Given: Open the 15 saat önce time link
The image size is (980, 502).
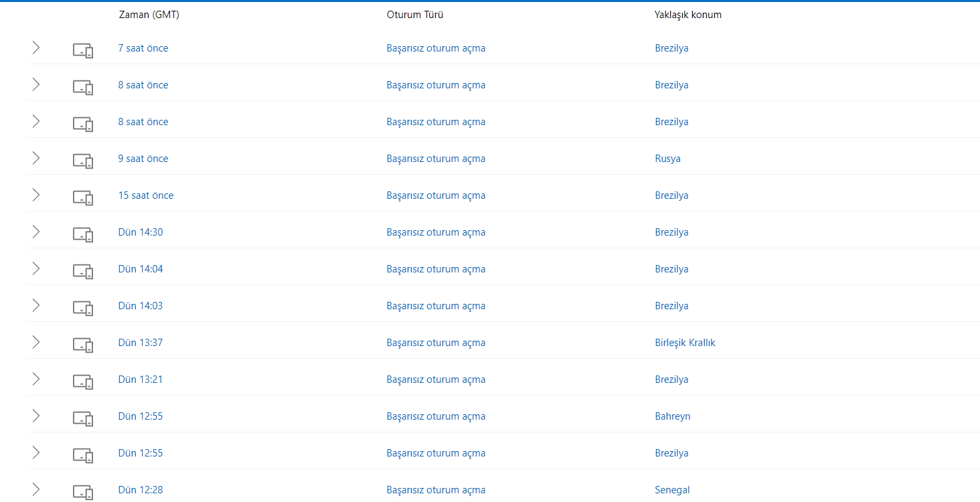Looking at the screenshot, I should 146,195.
